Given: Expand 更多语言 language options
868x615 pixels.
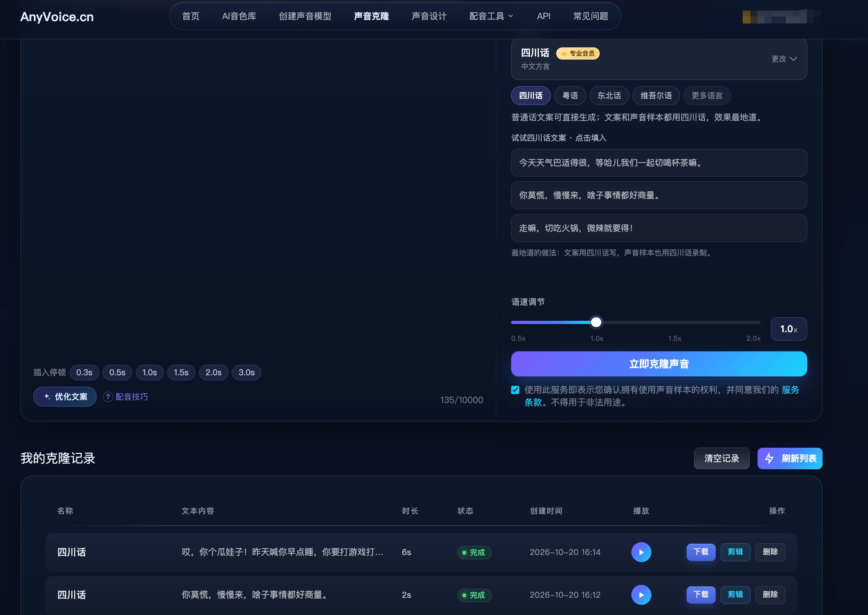Looking at the screenshot, I should point(707,96).
